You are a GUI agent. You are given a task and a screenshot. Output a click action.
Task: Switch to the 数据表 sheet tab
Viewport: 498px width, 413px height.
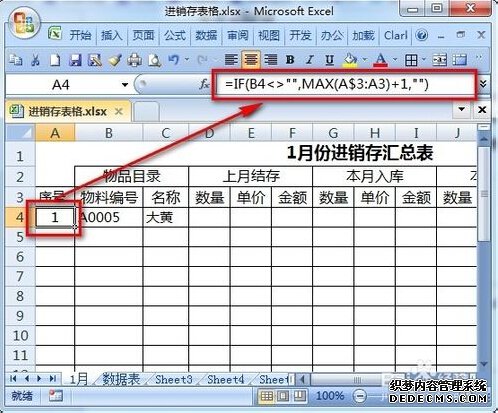(x=121, y=379)
